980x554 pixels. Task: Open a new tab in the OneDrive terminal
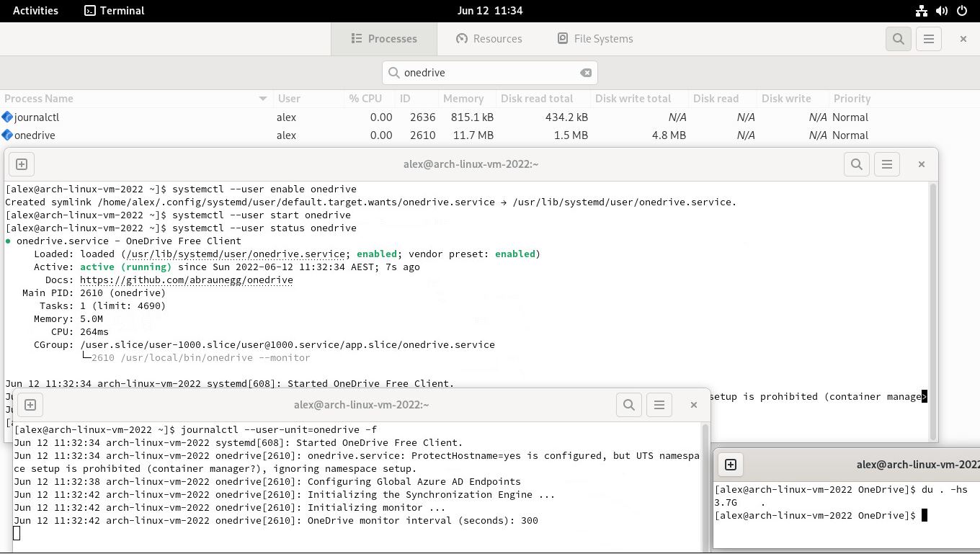tap(730, 465)
